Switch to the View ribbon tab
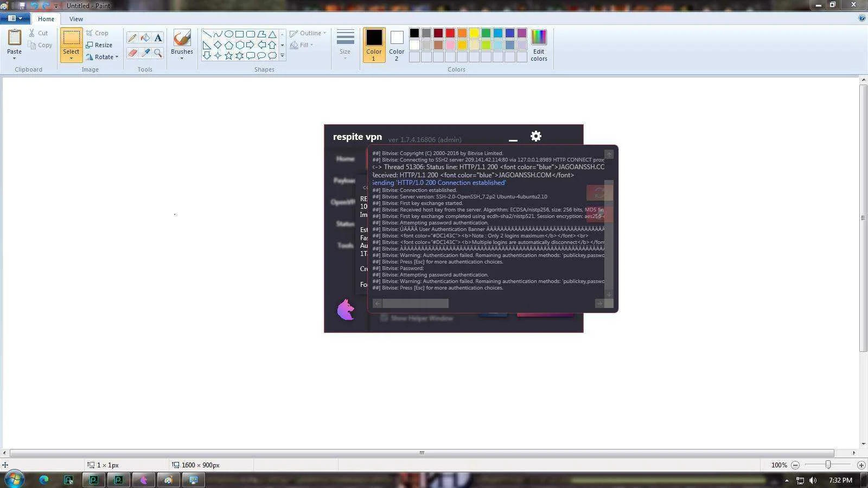Image resolution: width=868 pixels, height=488 pixels. [x=76, y=19]
